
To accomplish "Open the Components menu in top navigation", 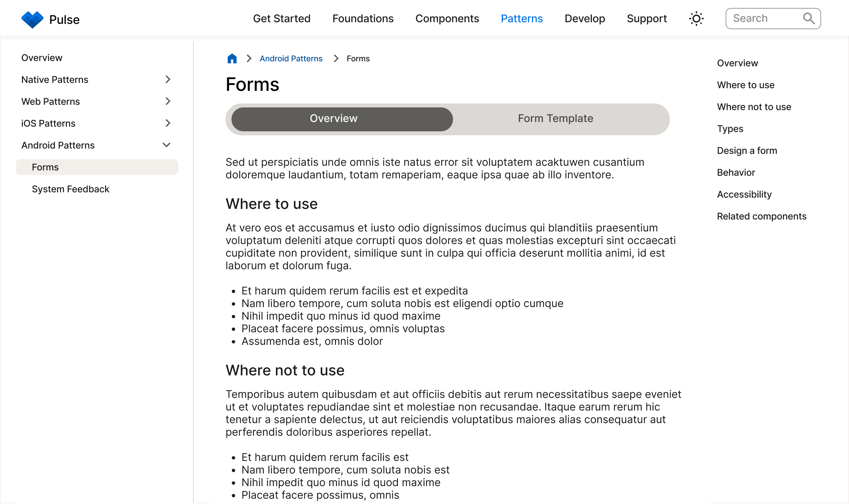I will pos(447,19).
